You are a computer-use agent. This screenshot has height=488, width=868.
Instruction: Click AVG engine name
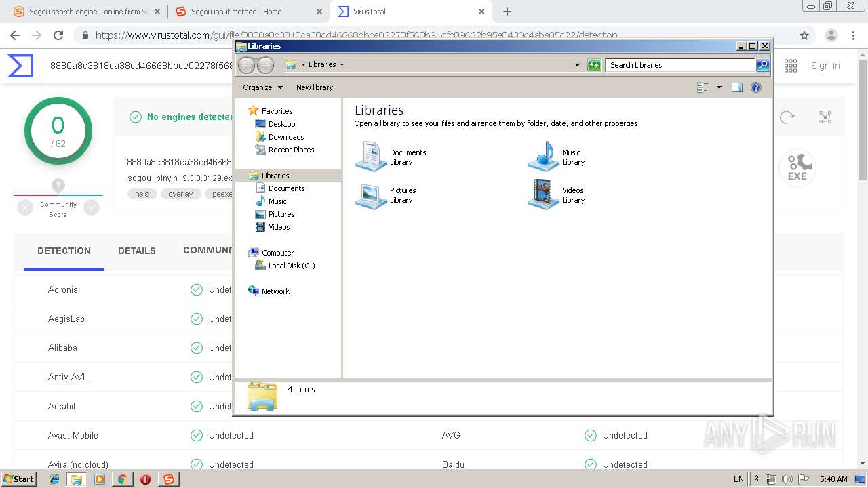click(451, 435)
